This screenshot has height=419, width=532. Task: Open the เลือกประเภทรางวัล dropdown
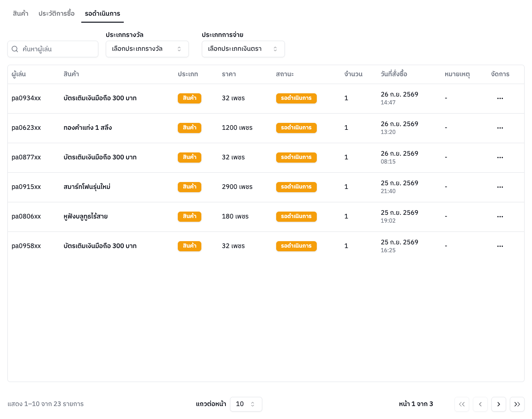147,49
